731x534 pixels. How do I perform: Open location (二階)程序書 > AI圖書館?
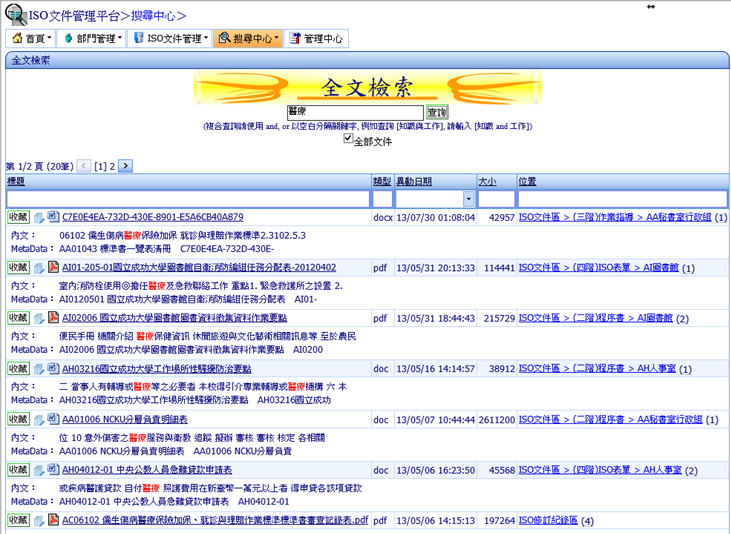click(x=596, y=318)
